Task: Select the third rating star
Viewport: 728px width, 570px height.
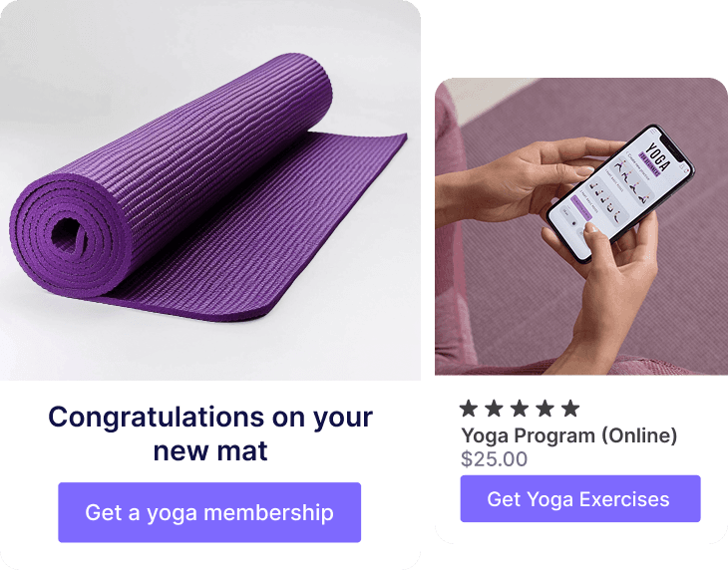Action: [x=520, y=409]
